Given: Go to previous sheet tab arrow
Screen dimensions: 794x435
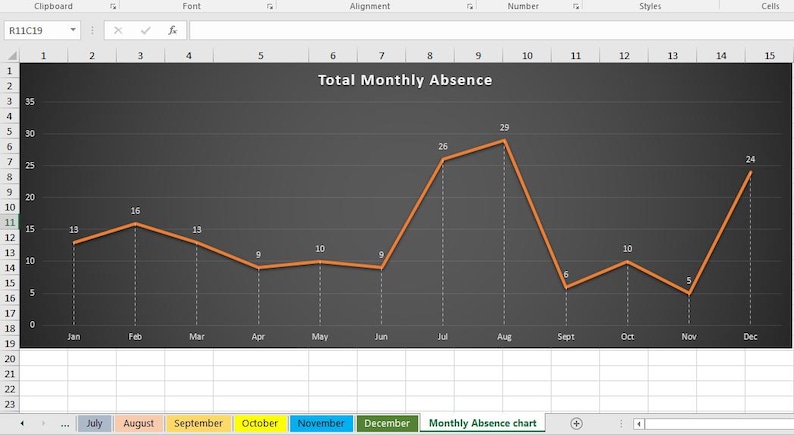Looking at the screenshot, I should click(x=22, y=423).
